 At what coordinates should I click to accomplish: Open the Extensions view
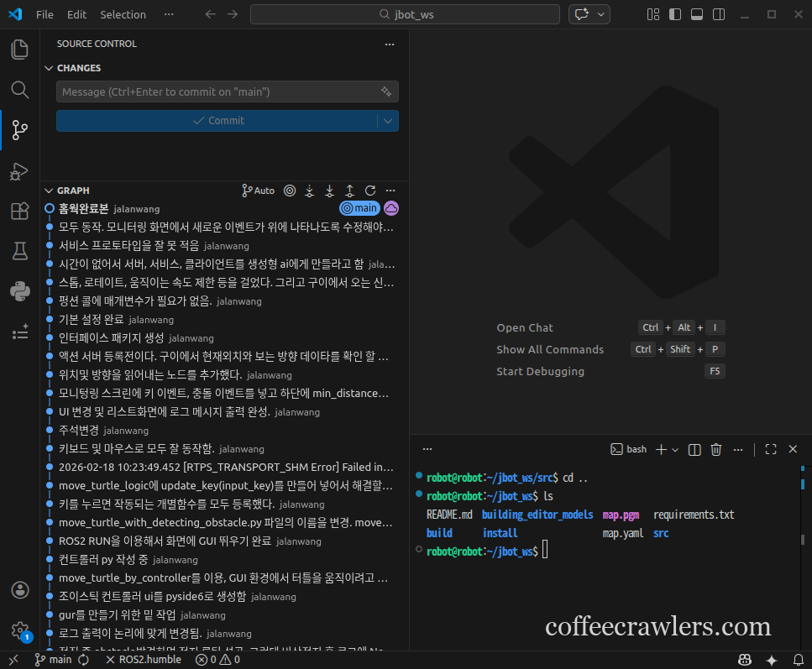pos(19,212)
